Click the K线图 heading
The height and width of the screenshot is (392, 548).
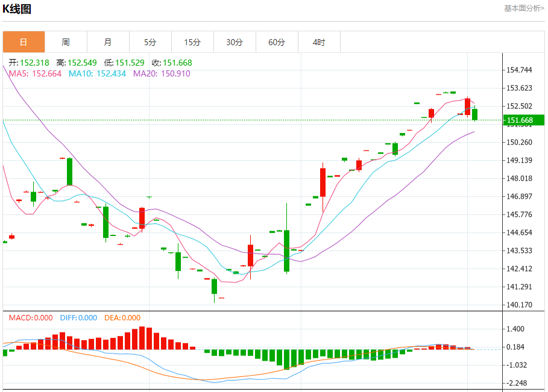pos(17,8)
